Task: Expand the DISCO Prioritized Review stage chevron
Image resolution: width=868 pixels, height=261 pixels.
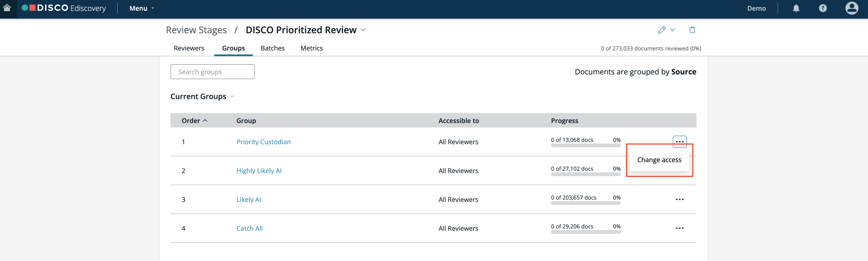Action: coord(363,30)
